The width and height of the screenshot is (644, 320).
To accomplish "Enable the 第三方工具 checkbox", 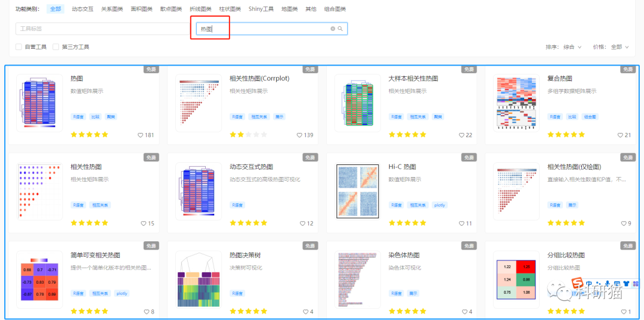I will [55, 46].
